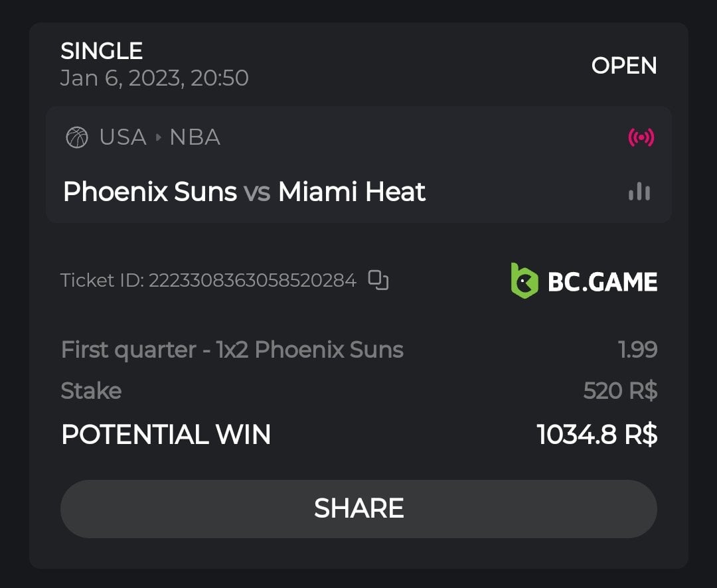
Task: Select the SINGLE bet type heading
Action: (x=102, y=51)
